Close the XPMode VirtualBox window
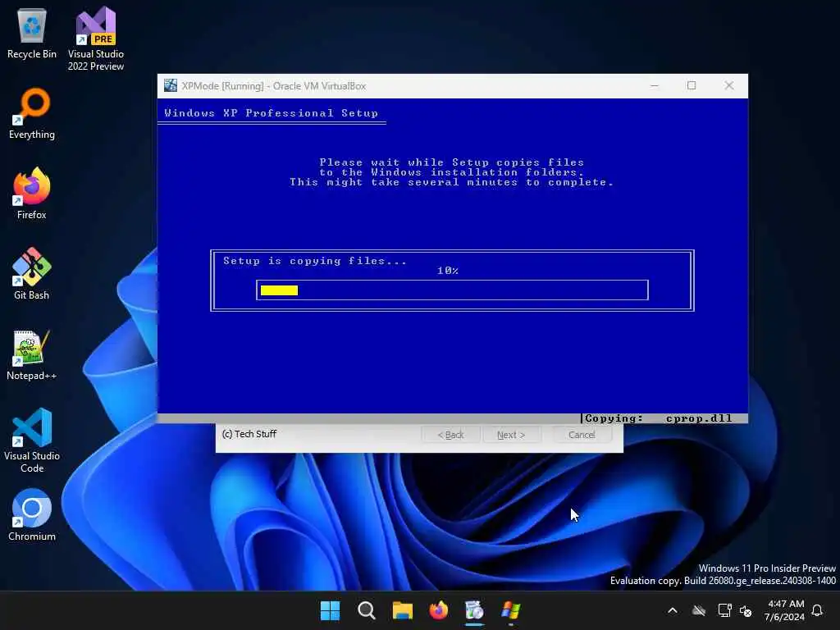This screenshot has height=630, width=840. pyautogui.click(x=729, y=85)
